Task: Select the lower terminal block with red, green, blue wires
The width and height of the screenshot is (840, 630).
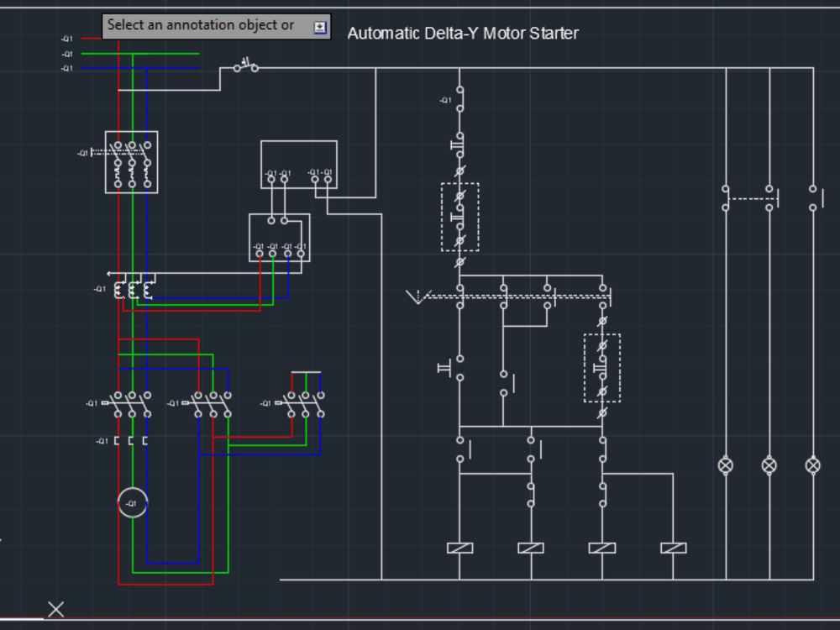Action: click(x=279, y=238)
